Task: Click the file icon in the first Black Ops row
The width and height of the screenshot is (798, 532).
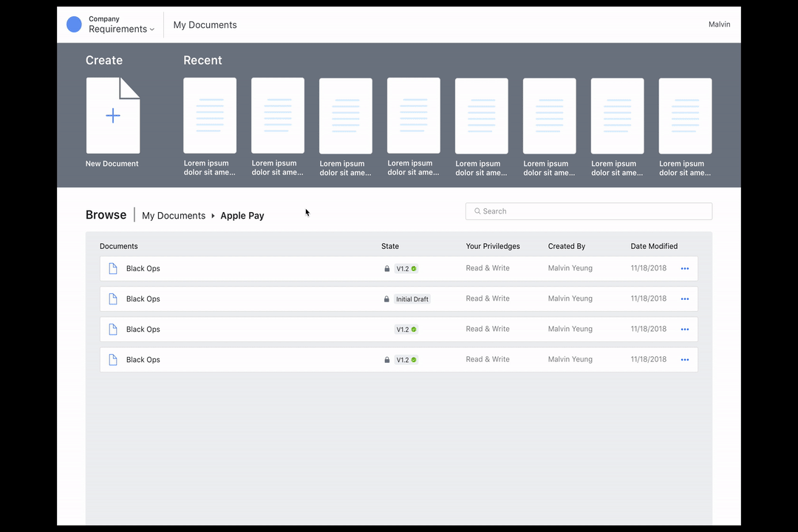Action: pos(113,268)
